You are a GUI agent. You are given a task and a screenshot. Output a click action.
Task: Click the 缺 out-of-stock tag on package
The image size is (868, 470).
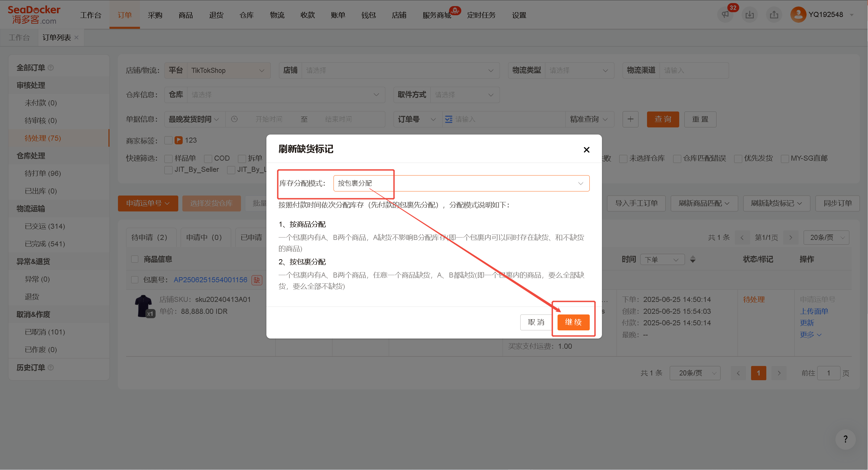click(257, 280)
